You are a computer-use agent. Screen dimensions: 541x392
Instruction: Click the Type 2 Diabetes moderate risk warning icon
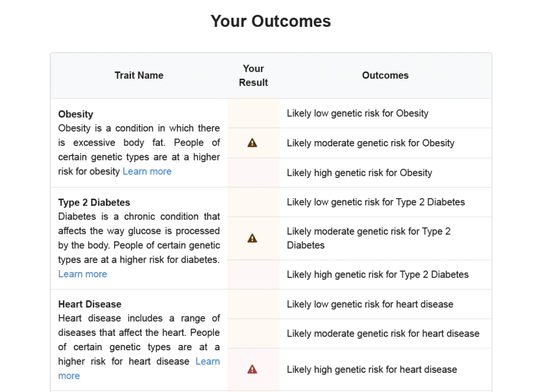point(252,238)
